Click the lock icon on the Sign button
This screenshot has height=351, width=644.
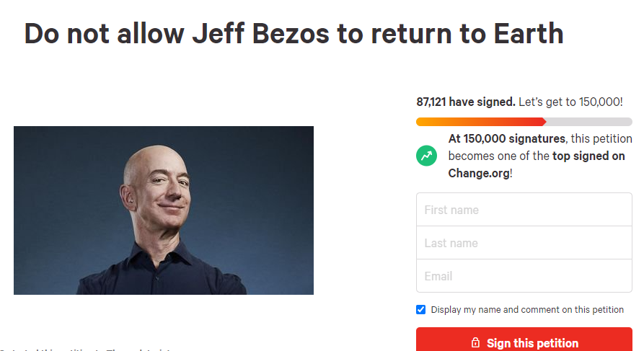click(x=475, y=342)
